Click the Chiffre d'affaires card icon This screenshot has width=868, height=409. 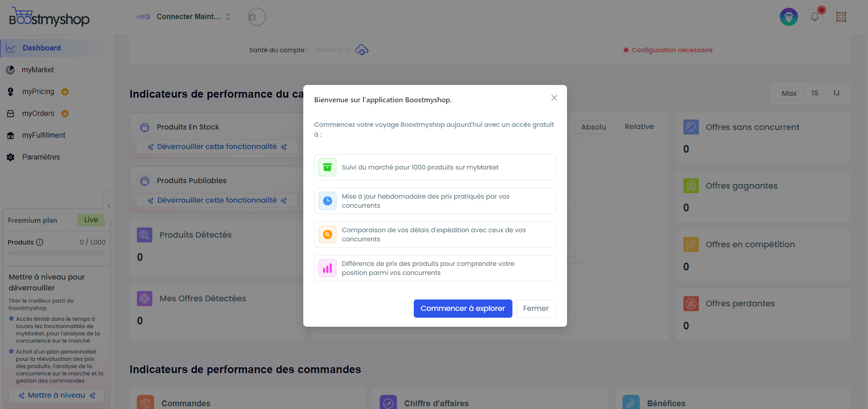[388, 402]
